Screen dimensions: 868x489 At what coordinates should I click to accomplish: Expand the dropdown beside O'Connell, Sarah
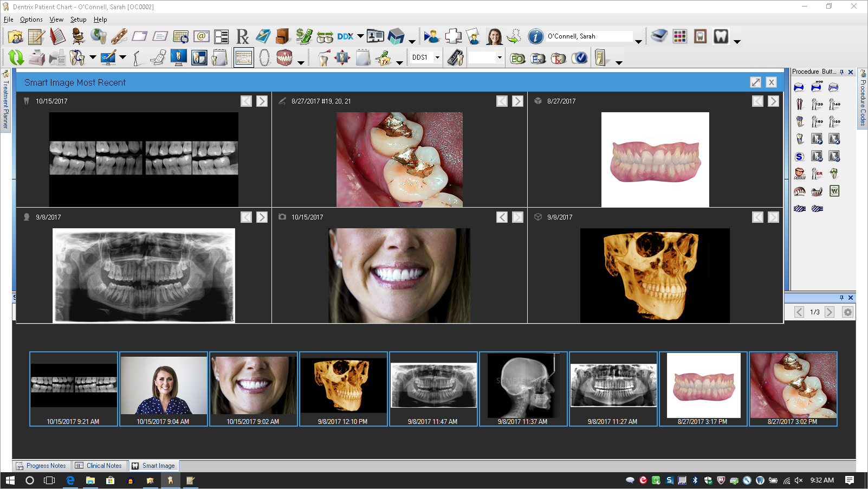coord(639,42)
